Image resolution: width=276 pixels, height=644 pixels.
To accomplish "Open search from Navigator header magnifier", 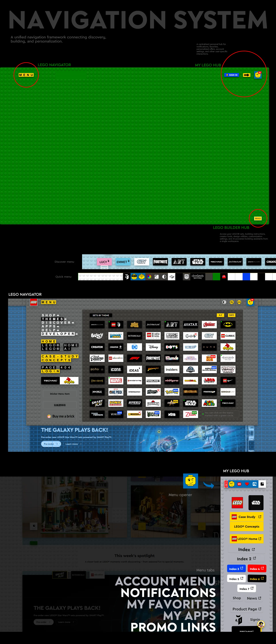I will point(232,302).
